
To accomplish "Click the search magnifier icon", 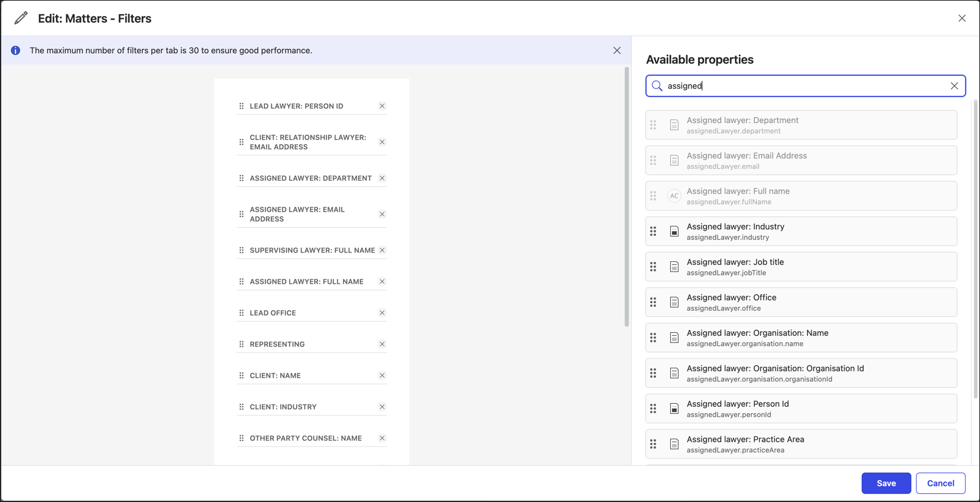I will click(x=657, y=86).
